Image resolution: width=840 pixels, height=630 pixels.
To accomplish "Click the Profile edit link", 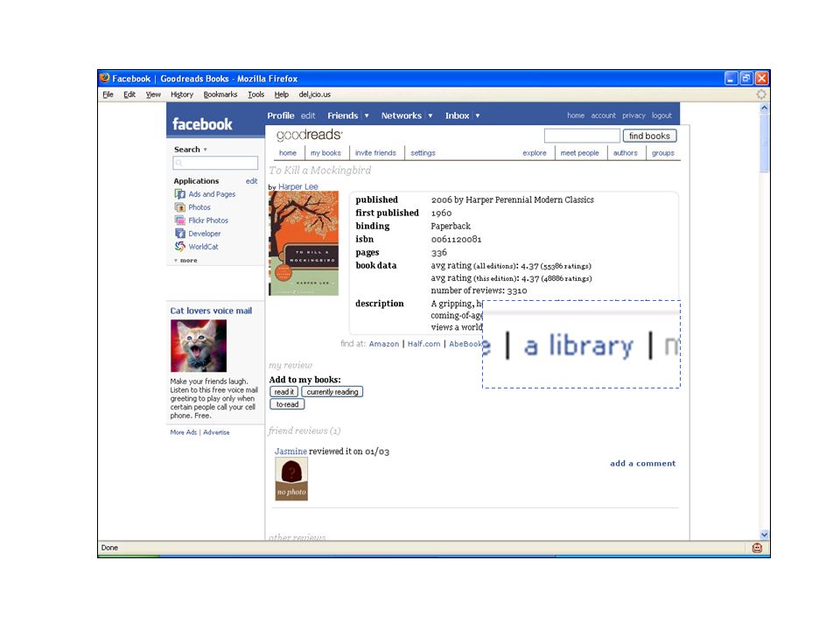I will tap(308, 115).
